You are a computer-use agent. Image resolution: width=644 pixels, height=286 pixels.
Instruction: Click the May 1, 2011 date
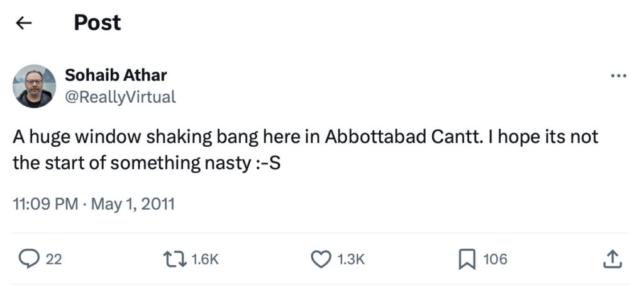(133, 204)
